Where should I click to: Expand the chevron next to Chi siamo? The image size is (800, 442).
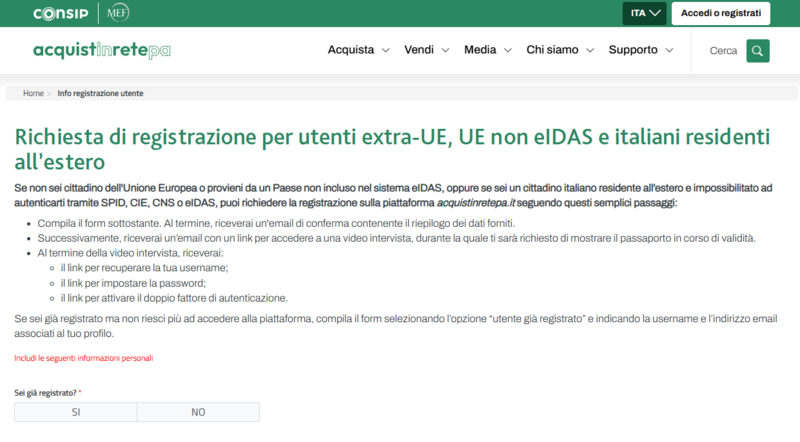(x=590, y=51)
